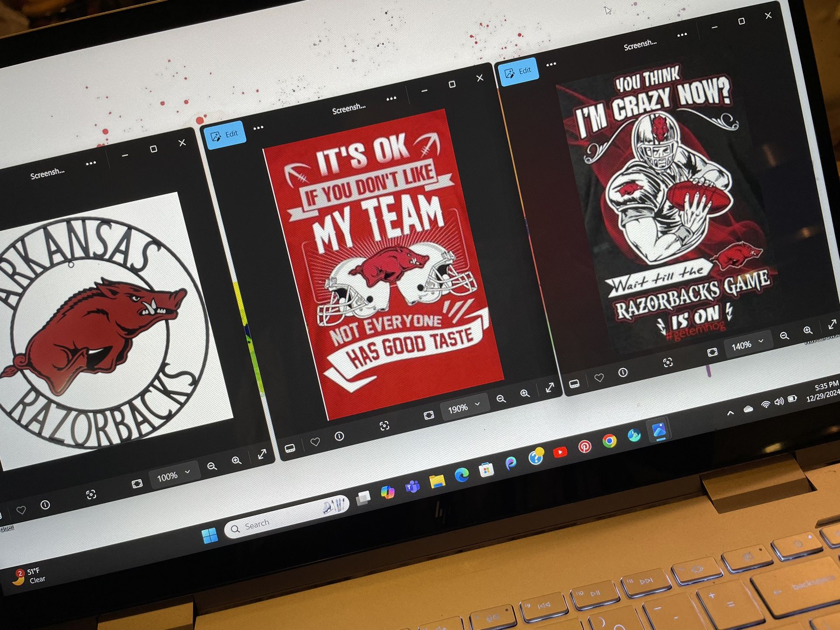Click scan text icon in the left window

pos(91,494)
